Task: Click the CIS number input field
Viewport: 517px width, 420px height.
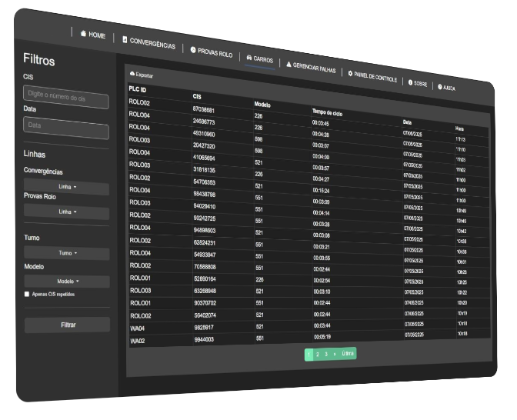Action: [x=65, y=95]
